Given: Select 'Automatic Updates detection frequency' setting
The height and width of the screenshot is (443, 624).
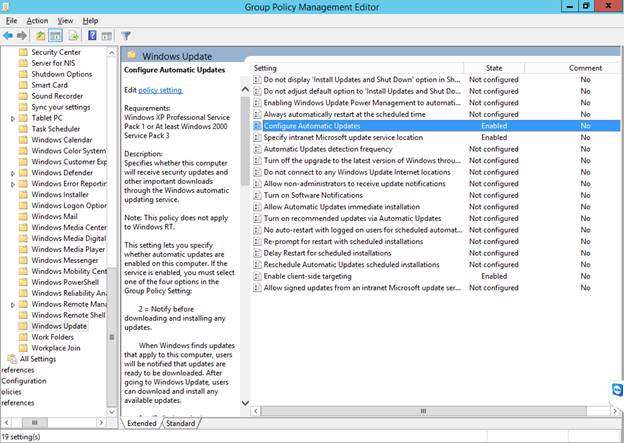Looking at the screenshot, I should (328, 149).
